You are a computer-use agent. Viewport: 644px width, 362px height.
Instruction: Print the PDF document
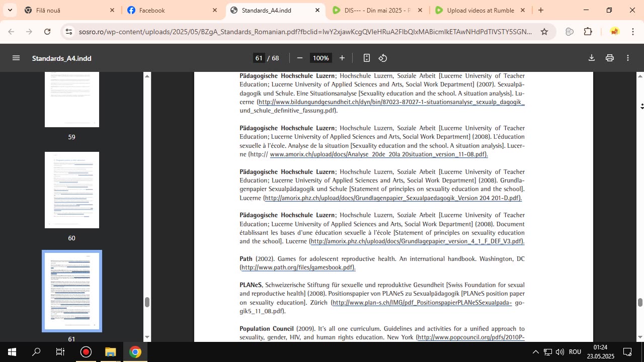click(x=610, y=58)
